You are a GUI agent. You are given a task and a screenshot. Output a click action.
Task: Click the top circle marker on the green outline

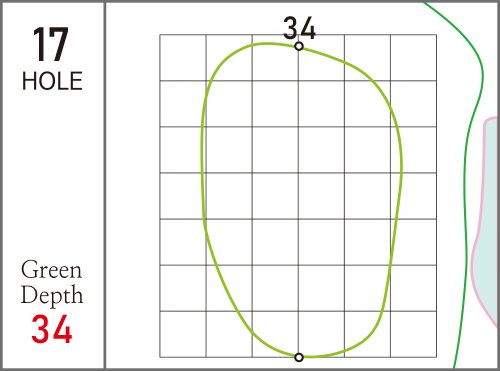[x=299, y=46]
